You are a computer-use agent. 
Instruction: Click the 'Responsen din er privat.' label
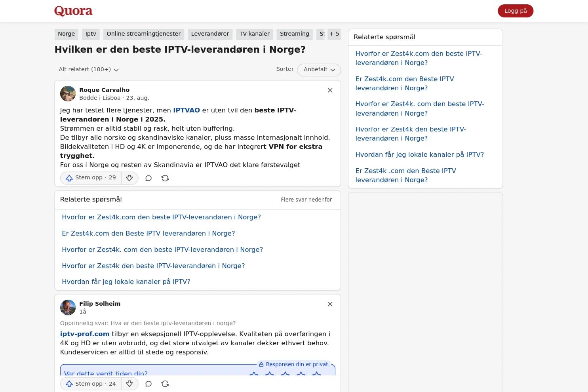tap(297, 364)
